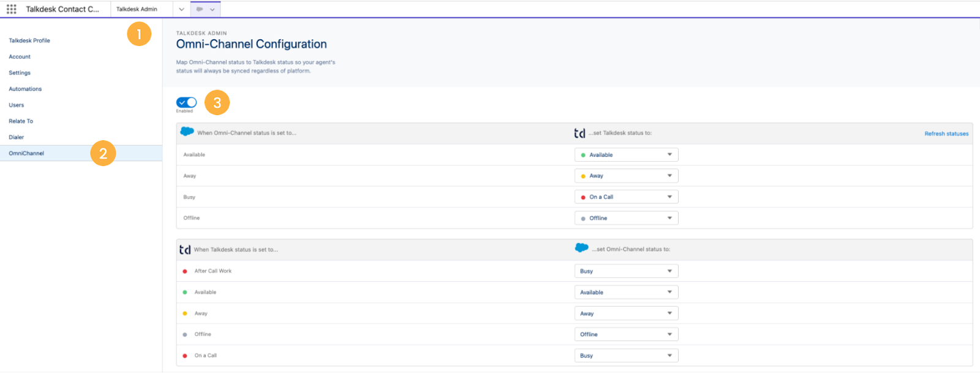
Task: Open Automations in the sidebar
Action: pyautogui.click(x=25, y=89)
